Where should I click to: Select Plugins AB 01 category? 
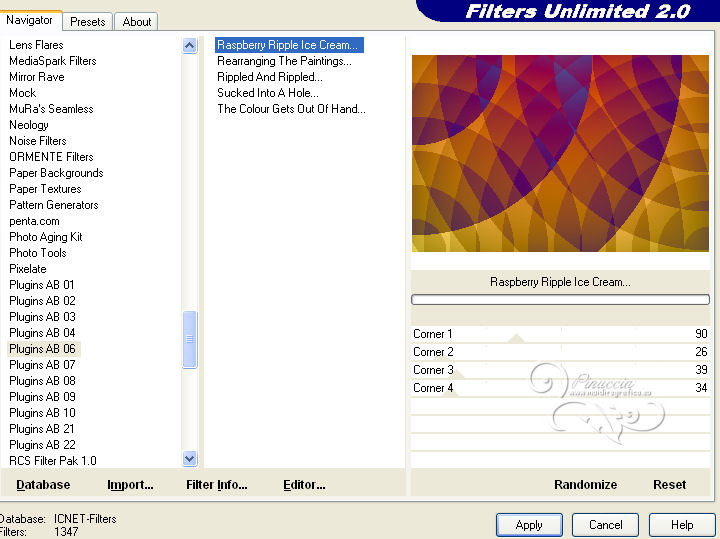[x=42, y=285]
